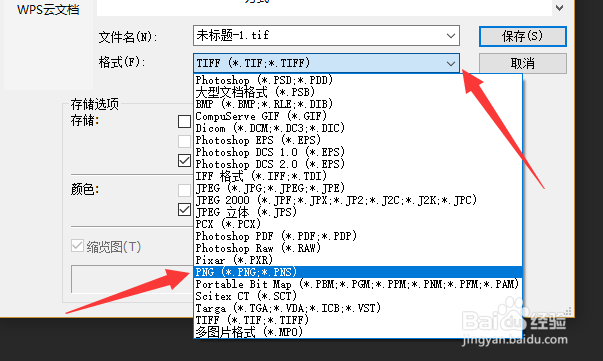The height and width of the screenshot is (361, 603).
Task: Open WPS云文档 location in sidebar
Action: pyautogui.click(x=48, y=10)
